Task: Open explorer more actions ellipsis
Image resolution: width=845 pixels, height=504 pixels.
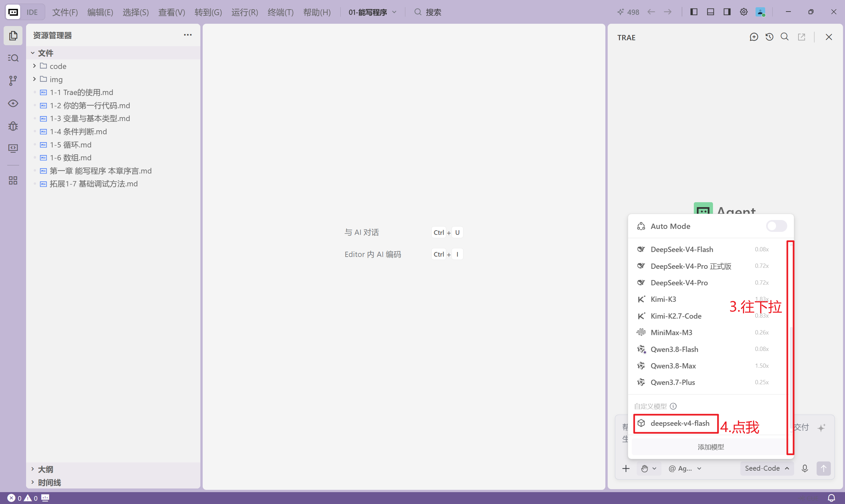Action: [187, 35]
